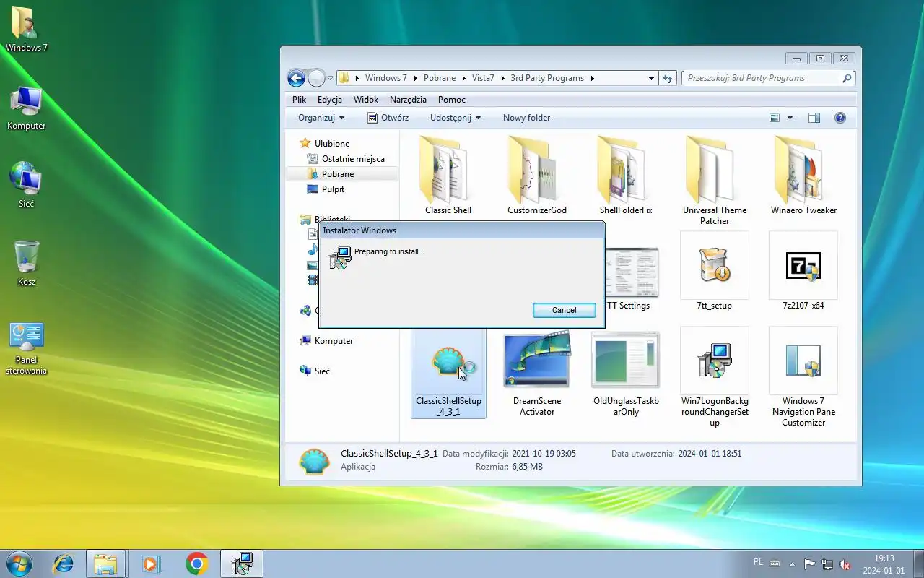Expand the Organizuj dropdown
924x578 pixels.
tap(321, 118)
